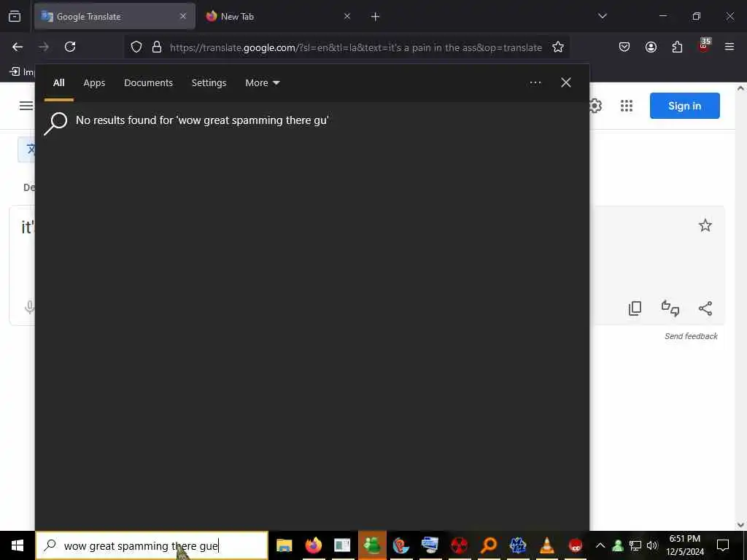Close the New Tab browser tab
Image resolution: width=747 pixels, height=560 pixels.
347,16
